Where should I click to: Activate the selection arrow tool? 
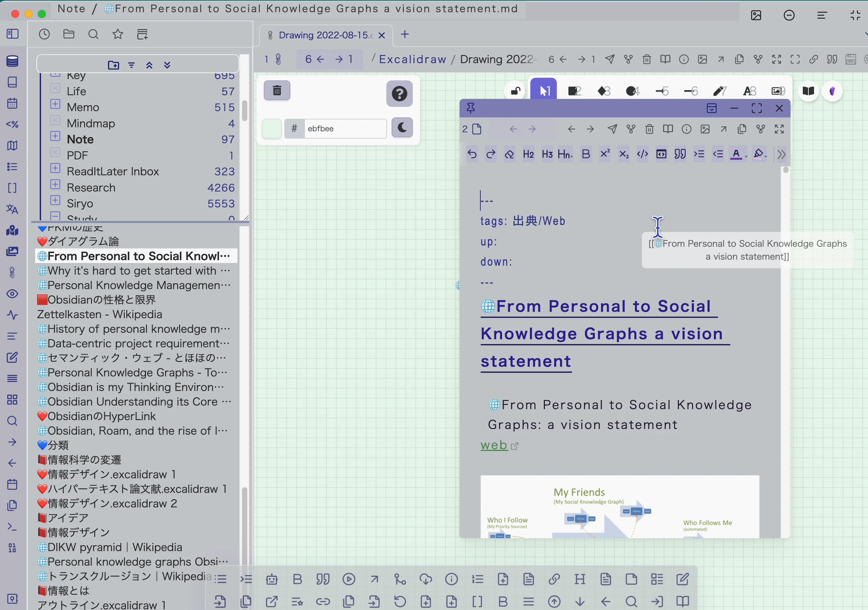click(544, 90)
